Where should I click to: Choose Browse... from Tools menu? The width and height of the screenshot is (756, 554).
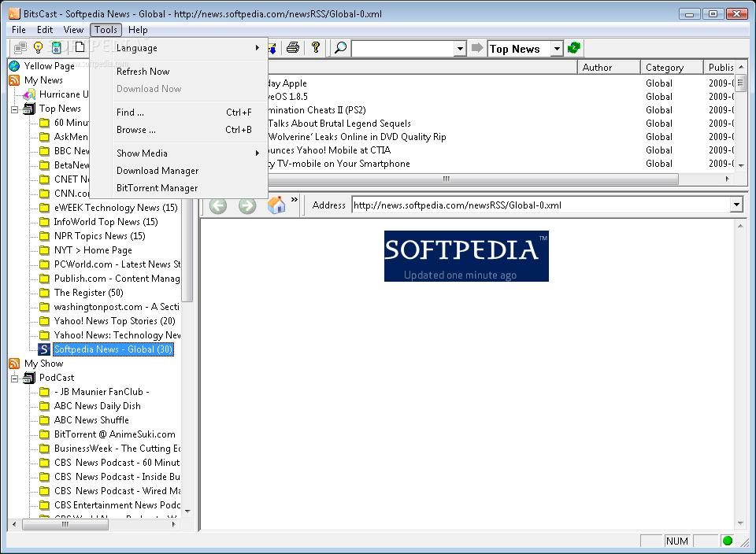[179, 130]
